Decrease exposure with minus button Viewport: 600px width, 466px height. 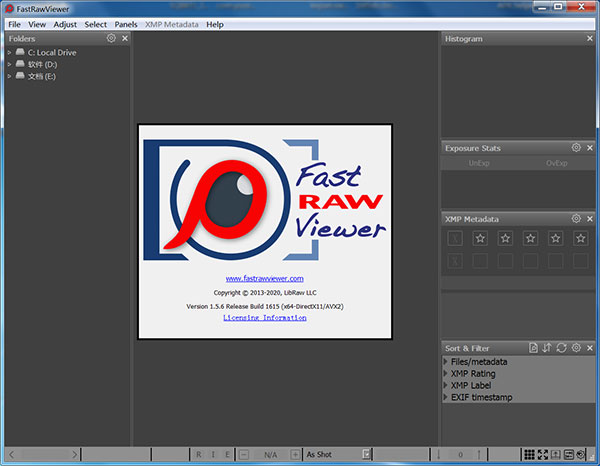pyautogui.click(x=244, y=455)
